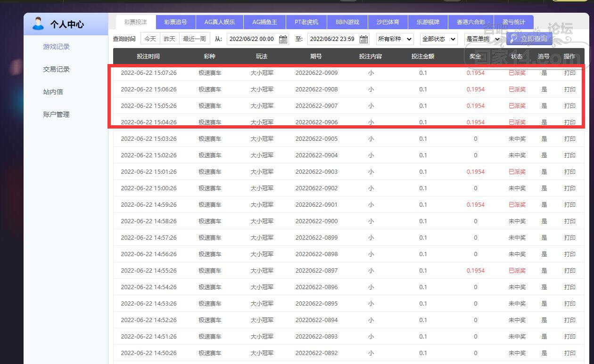
Task: Click the magnifier icon in 立即查询
Action: [x=514, y=39]
